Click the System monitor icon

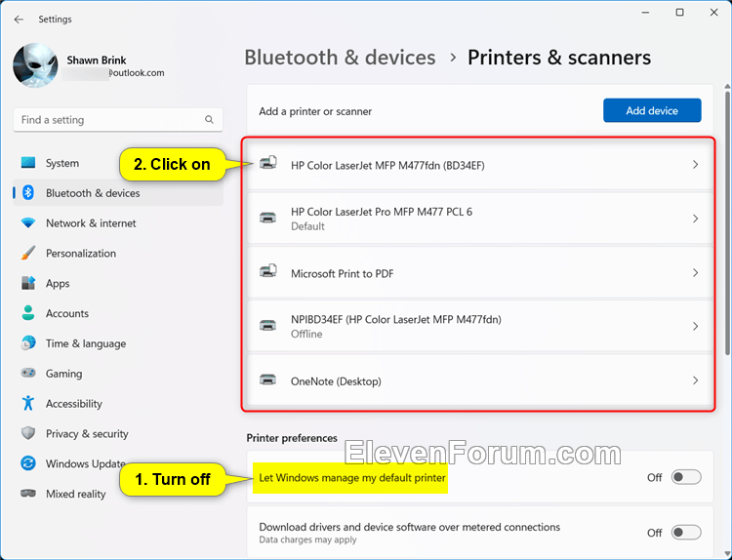28,163
